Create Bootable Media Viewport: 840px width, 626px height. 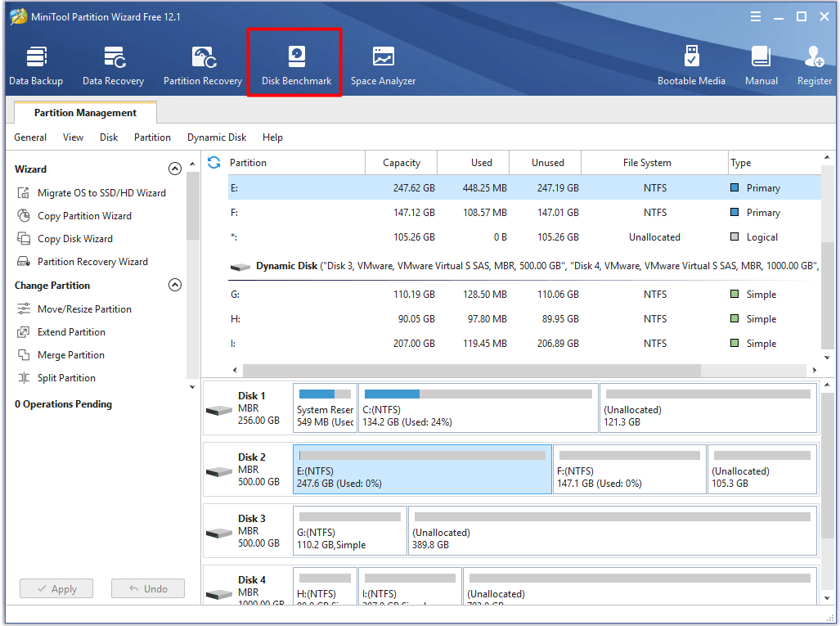(691, 65)
